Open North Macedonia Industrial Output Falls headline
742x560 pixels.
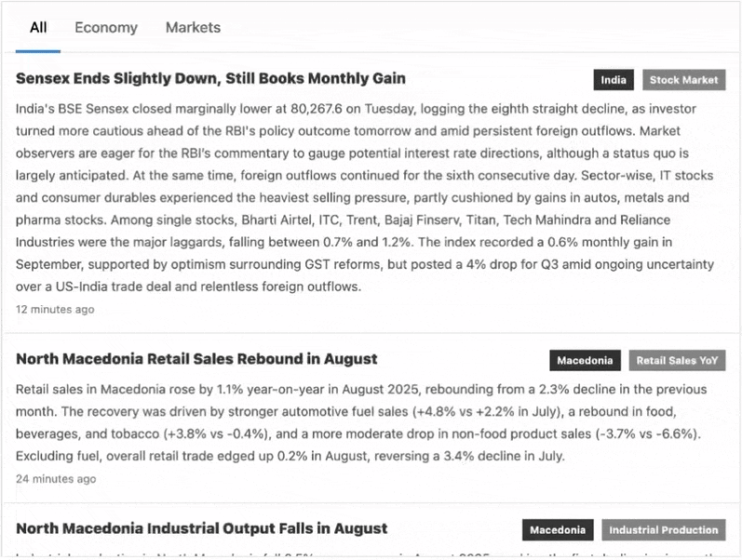(x=201, y=528)
